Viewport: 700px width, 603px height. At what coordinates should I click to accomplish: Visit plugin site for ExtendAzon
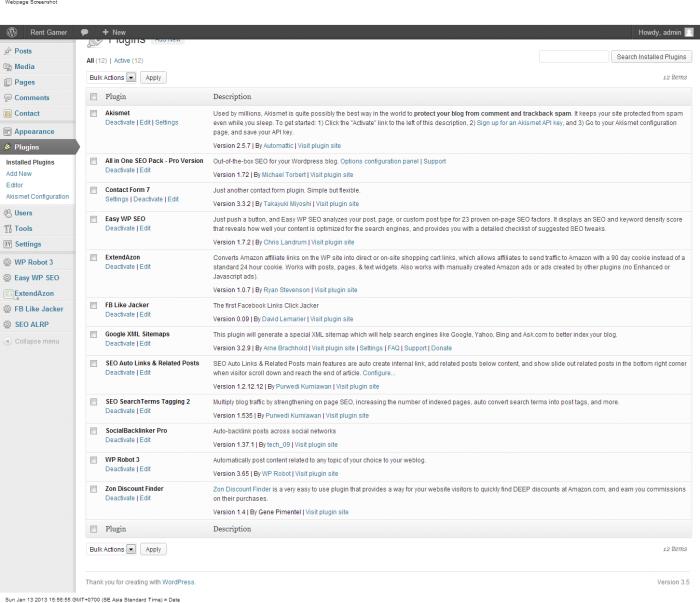(336, 290)
